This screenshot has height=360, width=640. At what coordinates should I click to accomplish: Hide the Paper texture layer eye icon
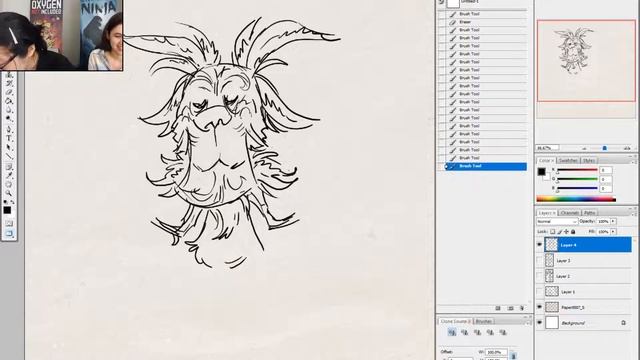[539, 307]
